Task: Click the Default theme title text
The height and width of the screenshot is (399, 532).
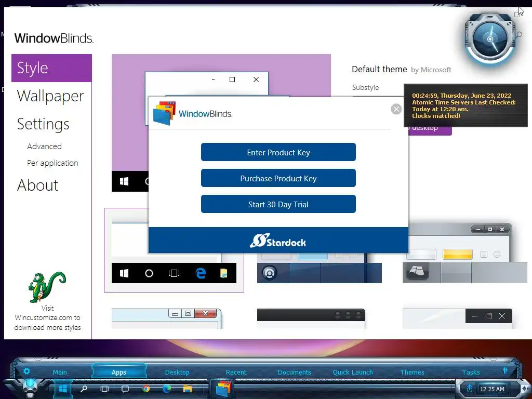Action: pos(379,69)
